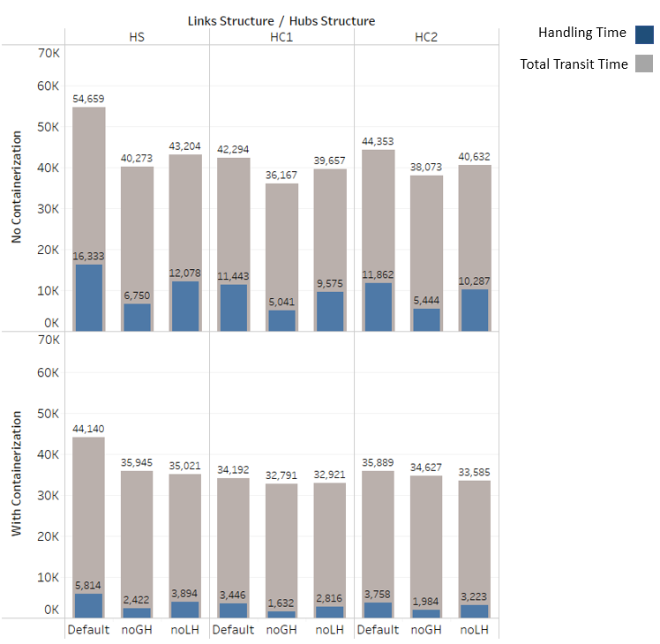The image size is (660, 644).
Task: Select the blue bar labeled 11,862
Action: pos(379,307)
